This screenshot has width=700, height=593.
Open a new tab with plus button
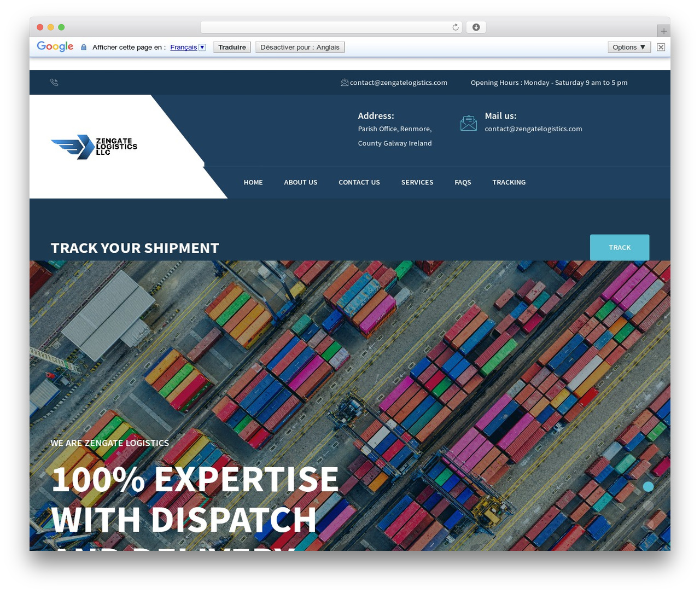click(x=663, y=31)
